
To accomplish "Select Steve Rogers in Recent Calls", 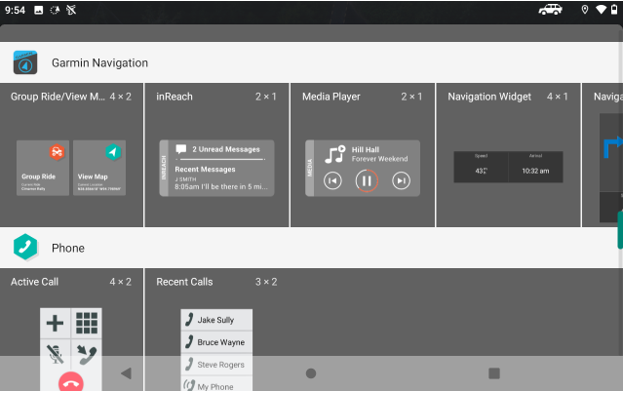I will 216,365.
